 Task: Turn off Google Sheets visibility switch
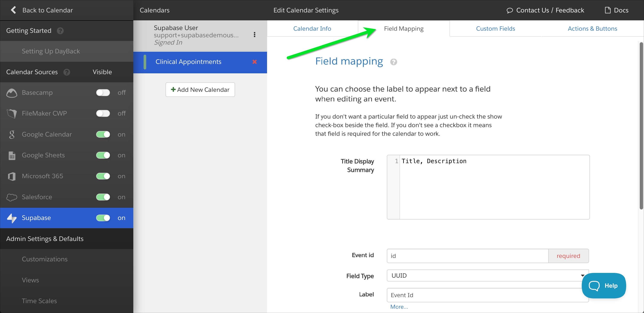pos(103,155)
